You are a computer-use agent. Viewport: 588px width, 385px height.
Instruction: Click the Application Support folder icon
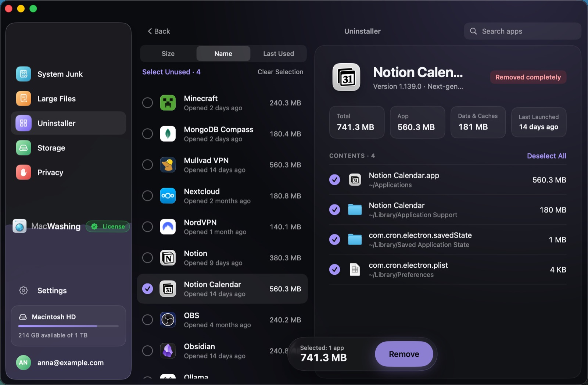(x=355, y=210)
